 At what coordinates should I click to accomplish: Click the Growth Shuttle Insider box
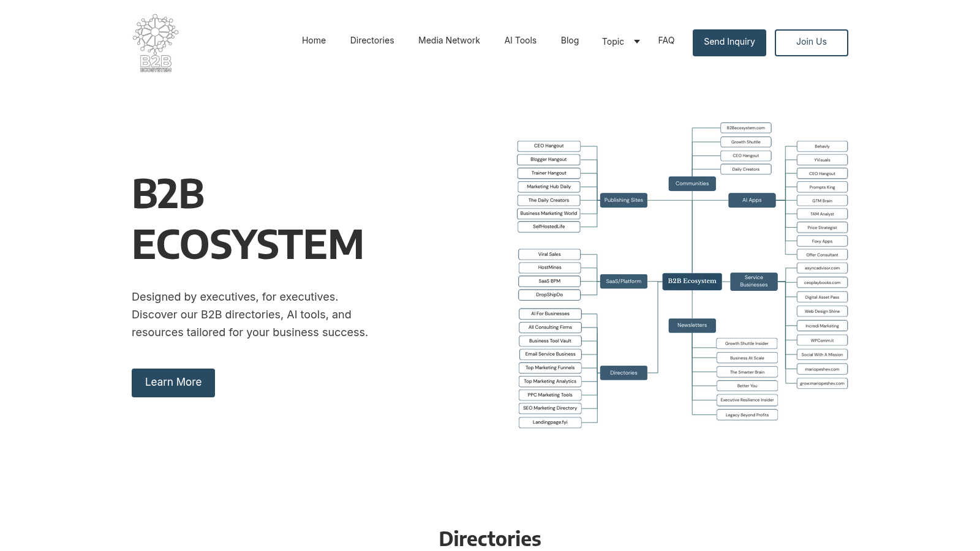(x=747, y=343)
